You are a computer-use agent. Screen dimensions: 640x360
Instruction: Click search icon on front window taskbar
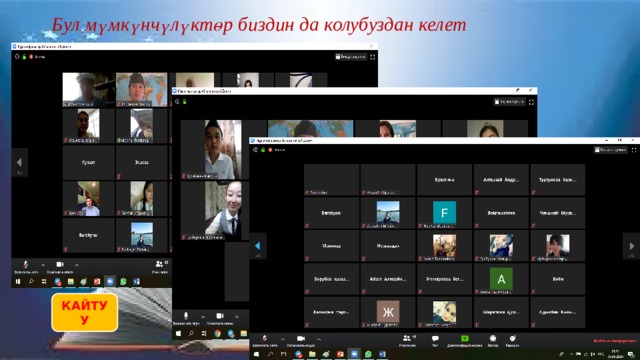(270, 354)
